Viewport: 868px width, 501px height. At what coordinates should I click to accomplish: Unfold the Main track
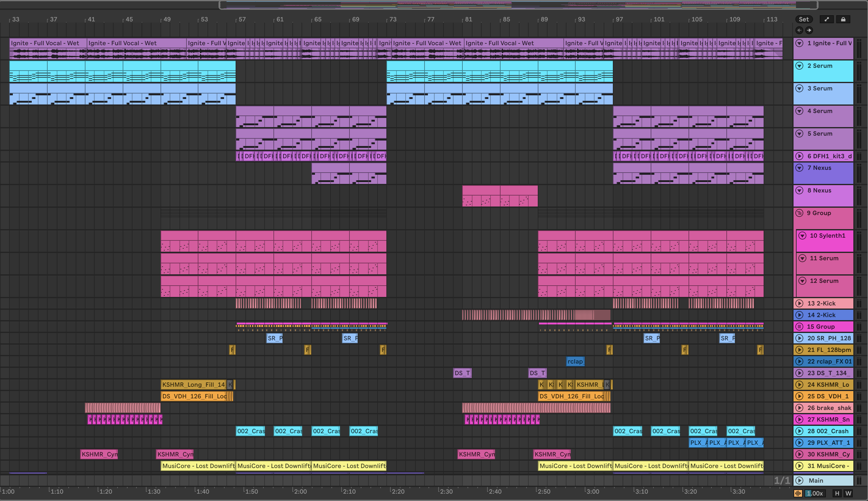coord(800,481)
